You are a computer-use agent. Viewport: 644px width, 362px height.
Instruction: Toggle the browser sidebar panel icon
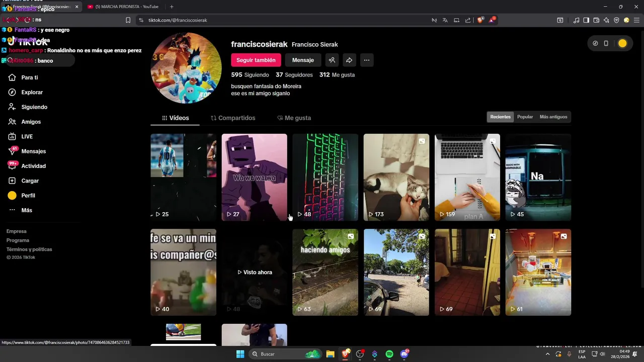(x=586, y=20)
